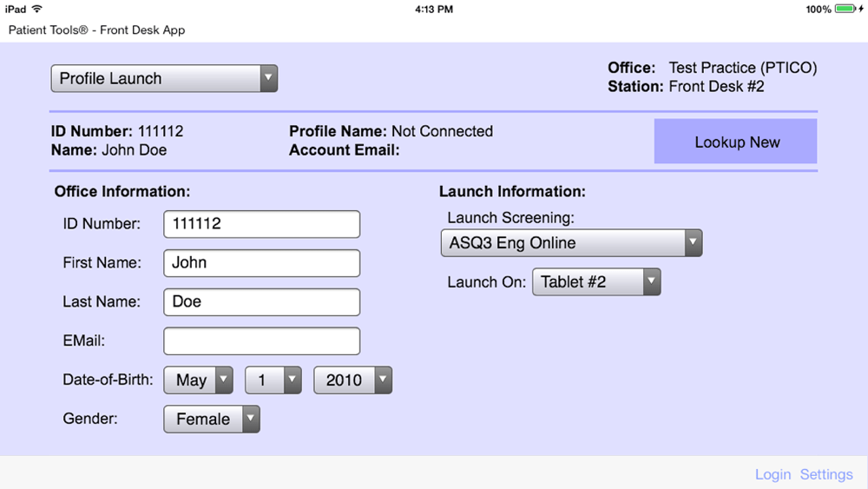Tap the 4:13 PM clock in status bar
Screen dimensions: 868x489
coord(434,9)
